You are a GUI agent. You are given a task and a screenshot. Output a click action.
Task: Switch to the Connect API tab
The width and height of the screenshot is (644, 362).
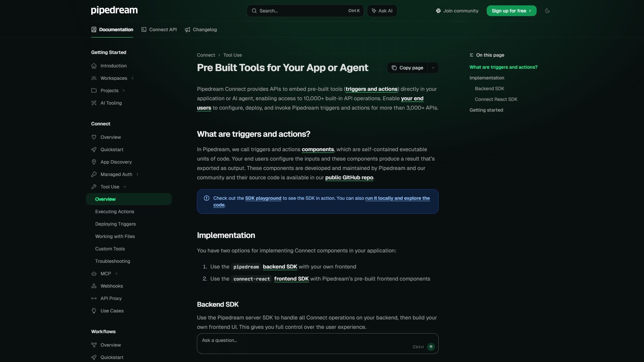159,29
